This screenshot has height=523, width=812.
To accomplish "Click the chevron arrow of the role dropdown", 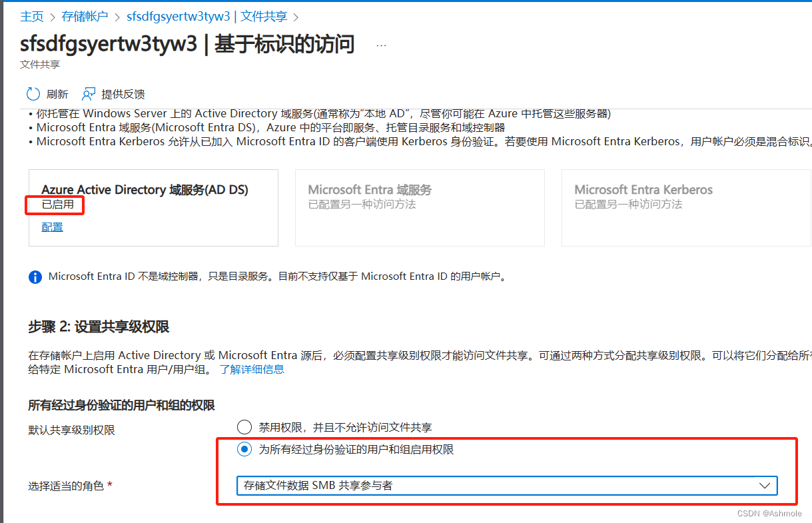I will tap(765, 486).
